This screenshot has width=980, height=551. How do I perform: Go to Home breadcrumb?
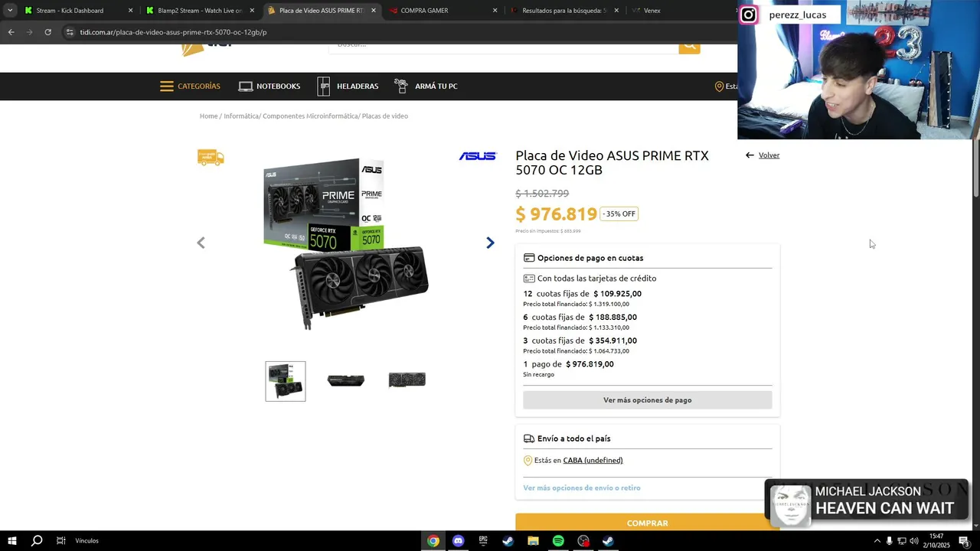[x=208, y=116]
